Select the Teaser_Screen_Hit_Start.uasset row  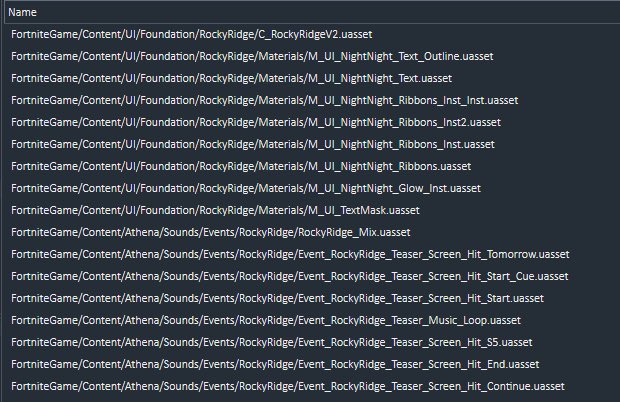[312, 298]
